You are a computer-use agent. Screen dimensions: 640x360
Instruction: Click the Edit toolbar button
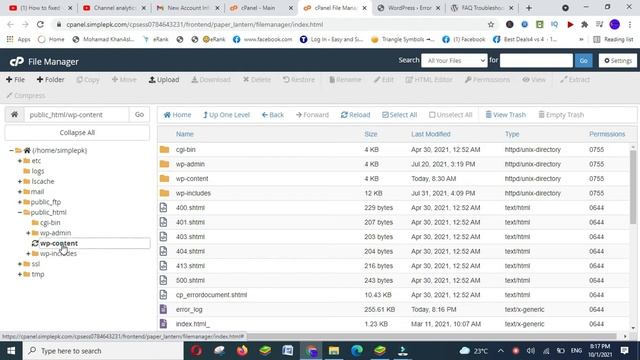[384, 80]
